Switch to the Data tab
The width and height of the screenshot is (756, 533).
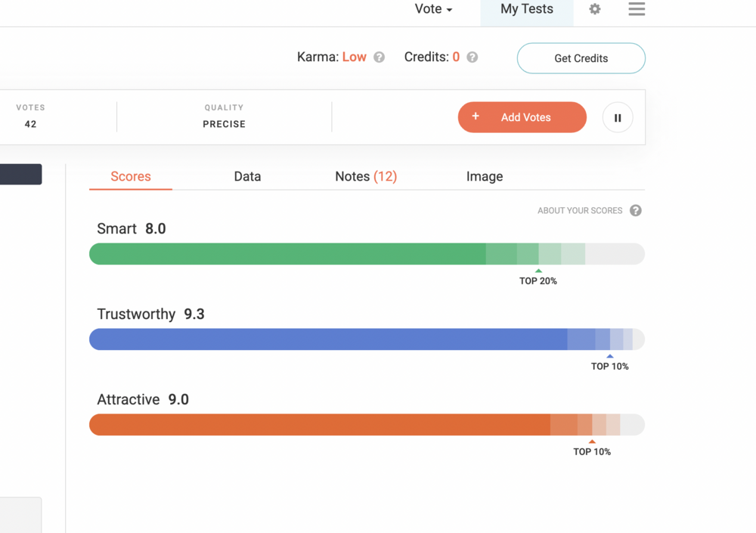coord(247,177)
